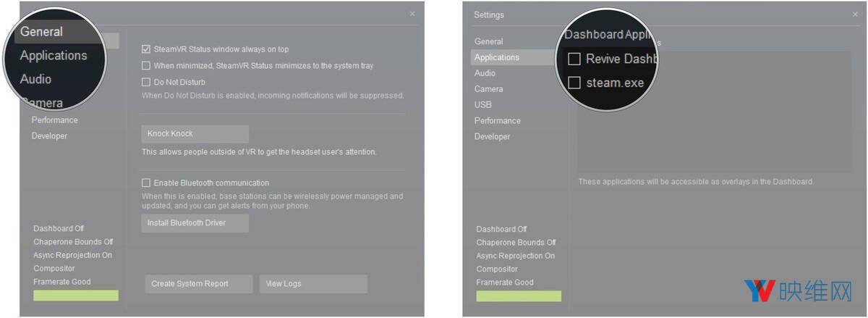Tick the Revive Dashboard checkbox

(574, 59)
